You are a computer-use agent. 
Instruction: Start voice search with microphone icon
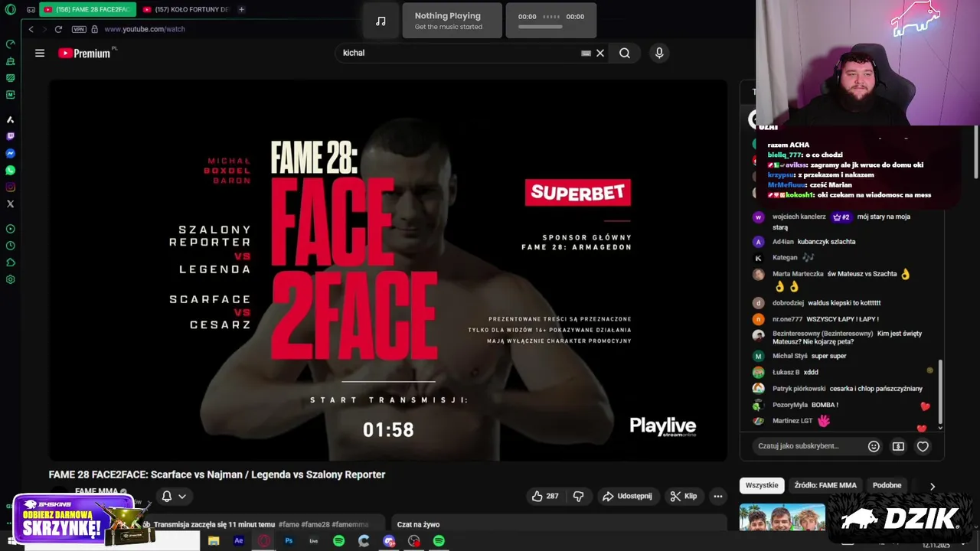tap(659, 53)
